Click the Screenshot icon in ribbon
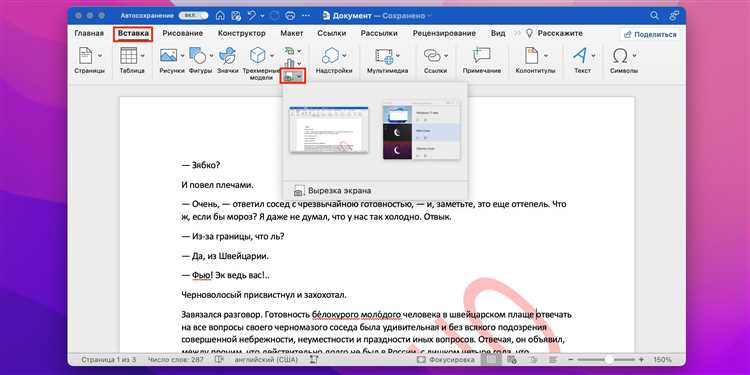The image size is (750, 375). 288,76
